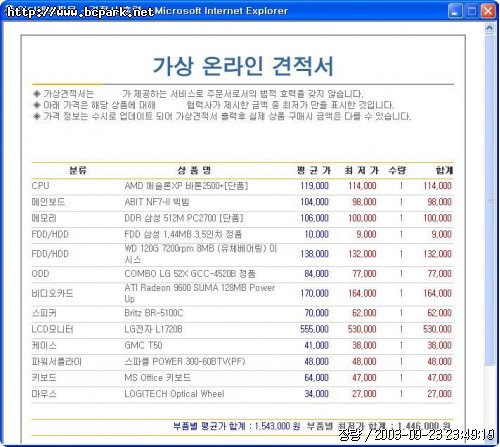Click the 부품별 평균가 합계 1,543,000 total
This screenshot has width=500, height=447.
pos(237,426)
